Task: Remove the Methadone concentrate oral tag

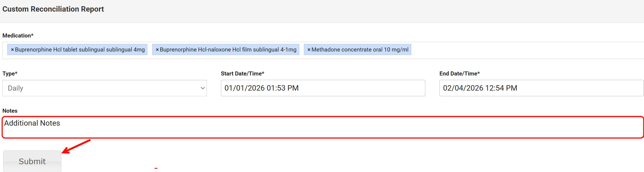Action: pos(309,50)
